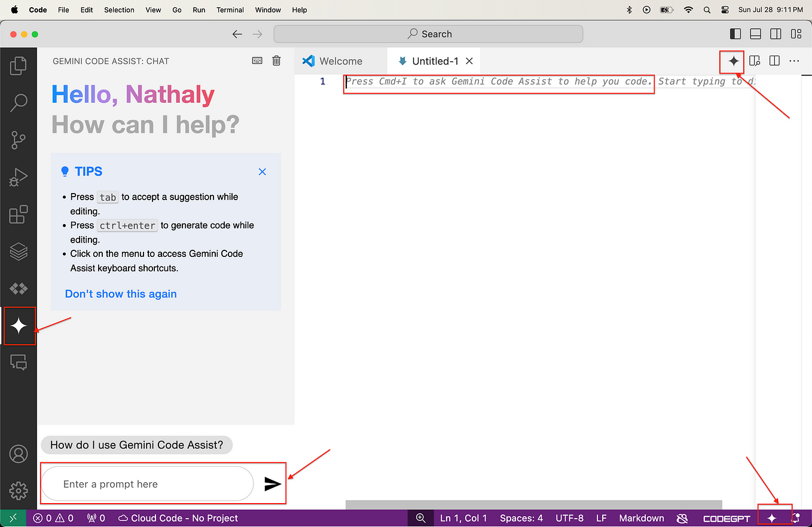Image resolution: width=812 pixels, height=527 pixels.
Task: Go back with the left arrow in title bar
Action: click(x=237, y=34)
